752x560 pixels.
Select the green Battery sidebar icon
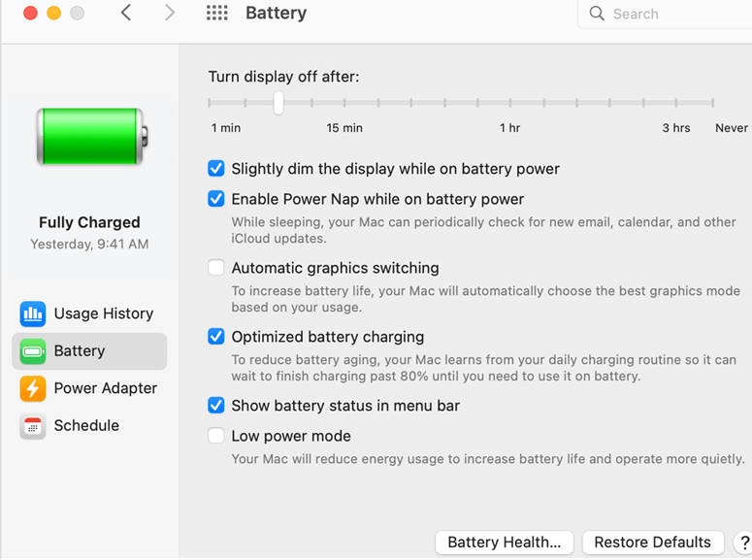click(x=33, y=351)
